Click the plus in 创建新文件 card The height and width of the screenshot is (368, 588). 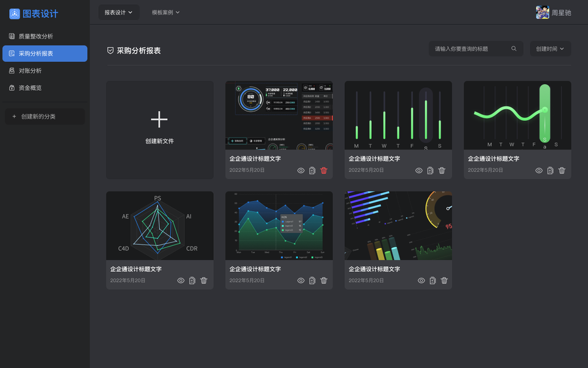pyautogui.click(x=159, y=120)
